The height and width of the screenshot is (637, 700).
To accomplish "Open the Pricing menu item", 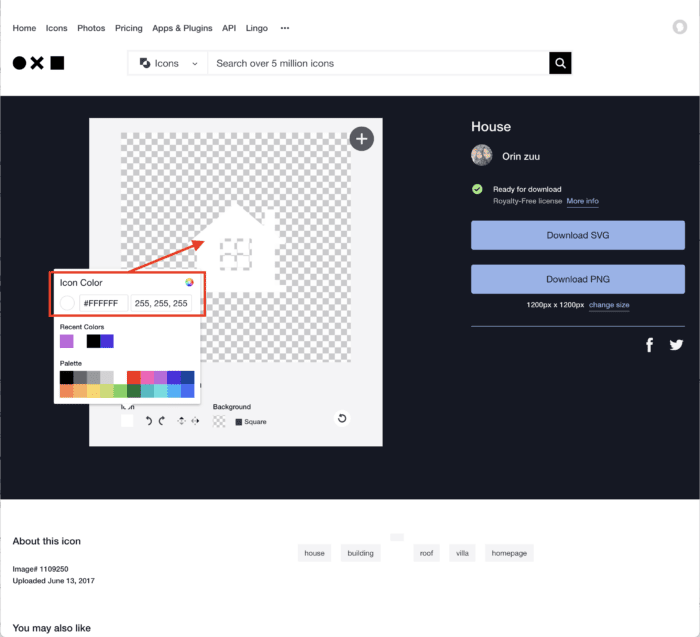I will tap(129, 28).
